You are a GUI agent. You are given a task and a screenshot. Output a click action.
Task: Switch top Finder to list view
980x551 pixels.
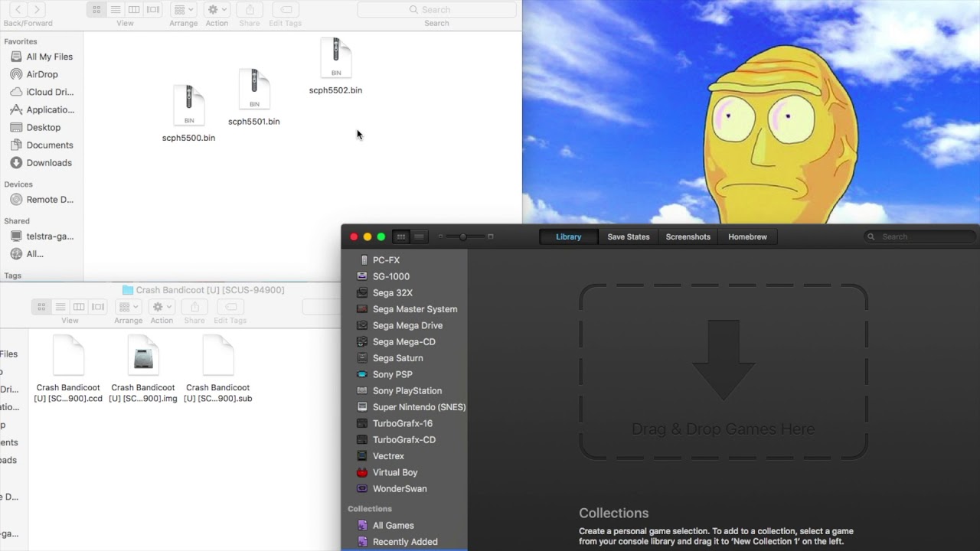pyautogui.click(x=116, y=9)
